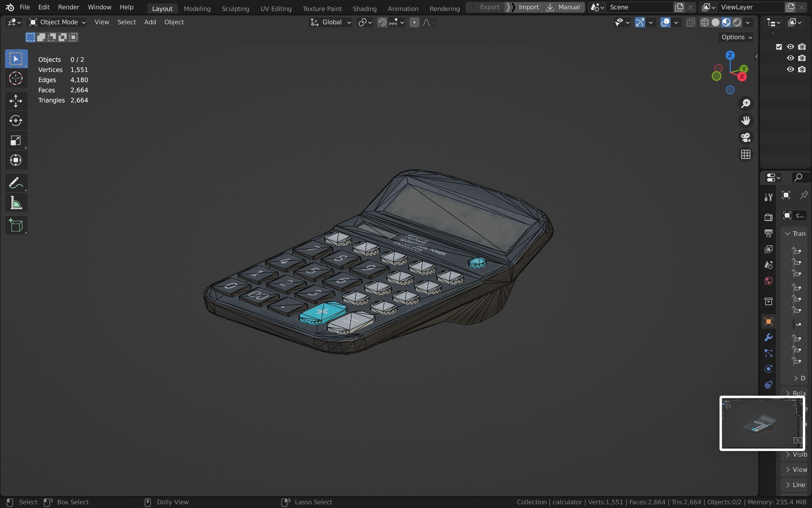Click the X axis on navigation gizmo
The width and height of the screenshot is (812, 508).
(x=742, y=77)
